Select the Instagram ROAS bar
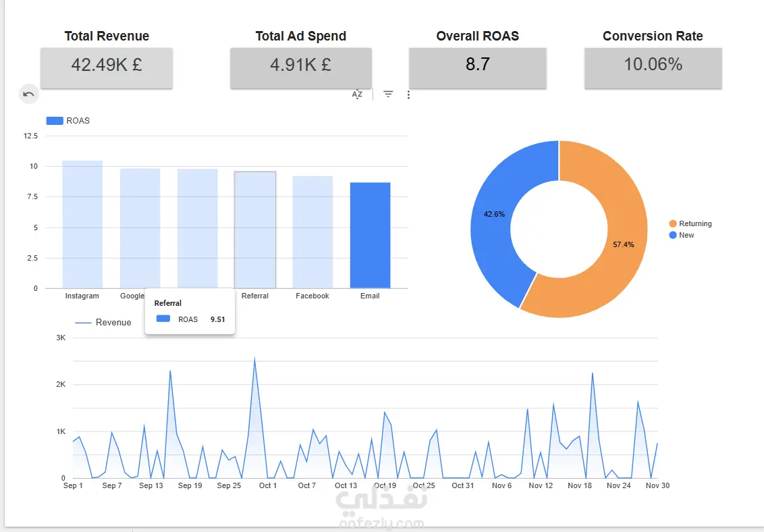The width and height of the screenshot is (764, 532). 82,225
